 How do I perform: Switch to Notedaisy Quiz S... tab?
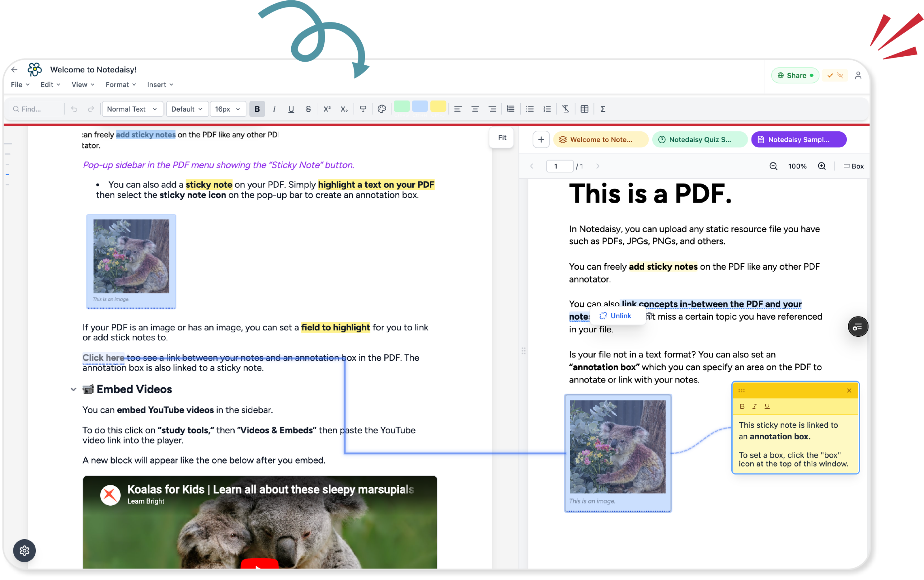point(699,139)
